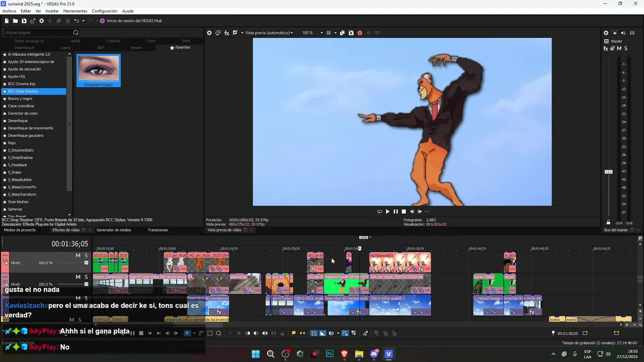This screenshot has width=644, height=362.
Task: Open Master bus FX chain
Action: [x=606, y=49]
